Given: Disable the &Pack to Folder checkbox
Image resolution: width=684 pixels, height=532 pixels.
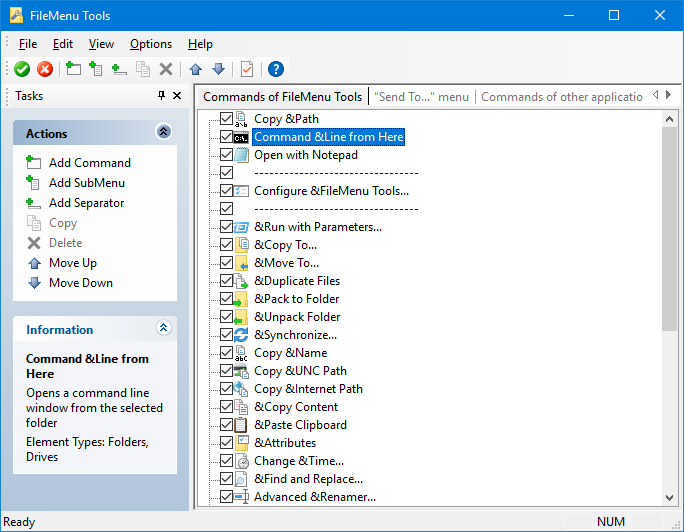Looking at the screenshot, I should (x=226, y=299).
